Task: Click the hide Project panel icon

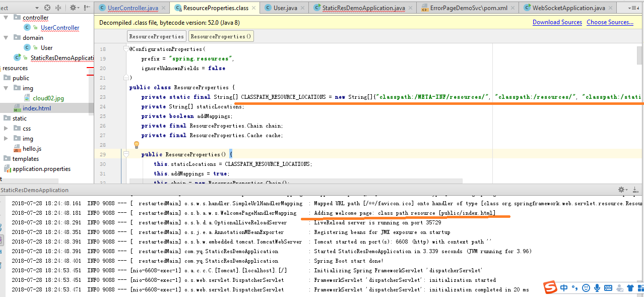Action: (x=87, y=8)
